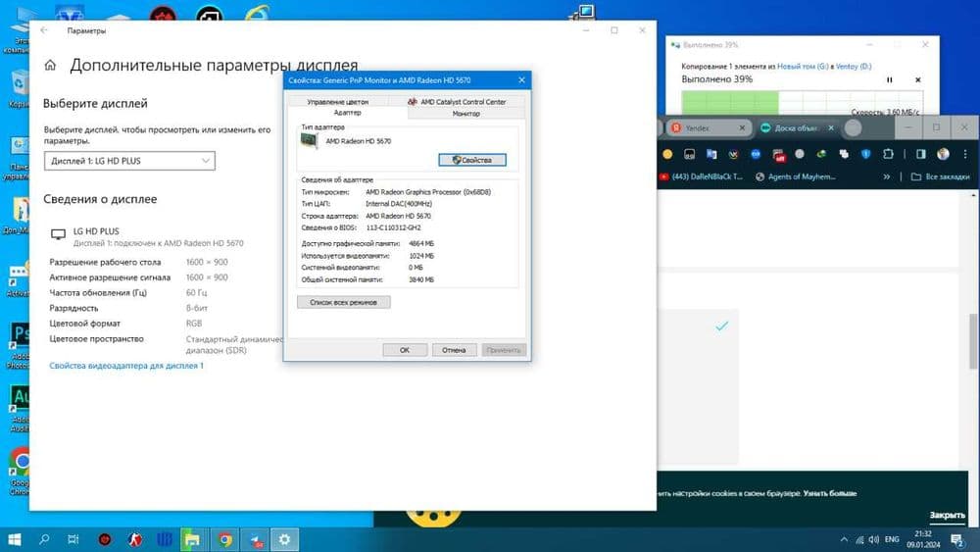Open the volume control in the tray
This screenshot has height=552, width=980.
(874, 539)
